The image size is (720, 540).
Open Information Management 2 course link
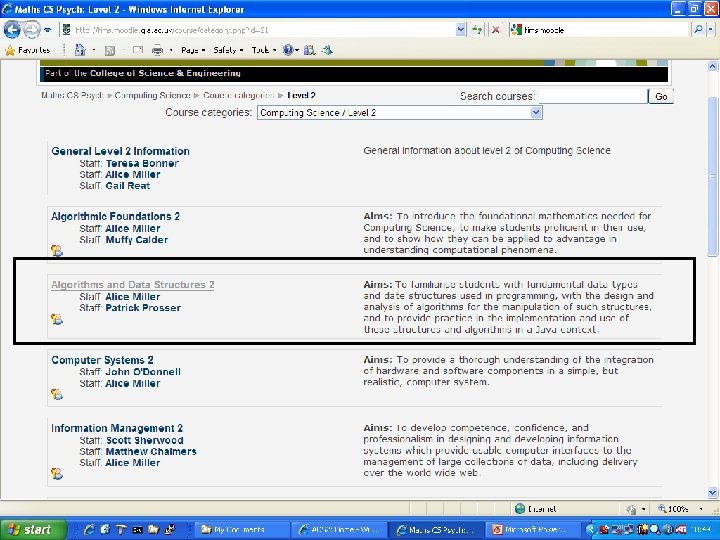117,428
